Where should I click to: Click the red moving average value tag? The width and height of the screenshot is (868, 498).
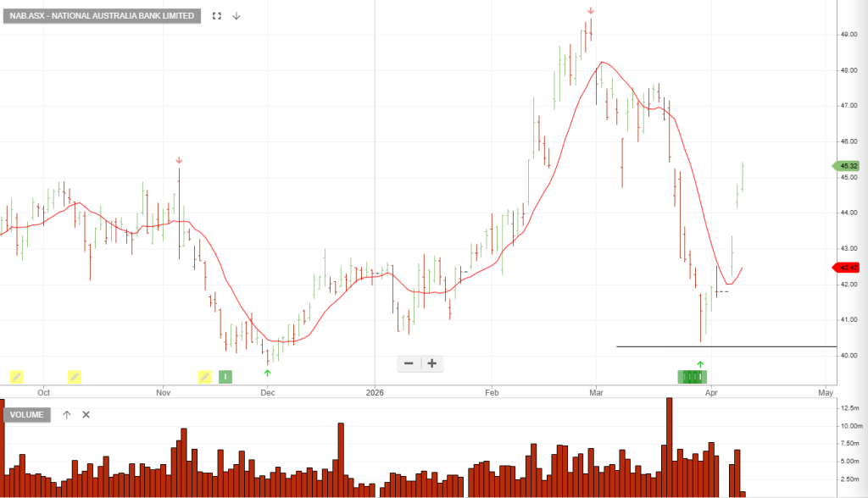point(847,268)
